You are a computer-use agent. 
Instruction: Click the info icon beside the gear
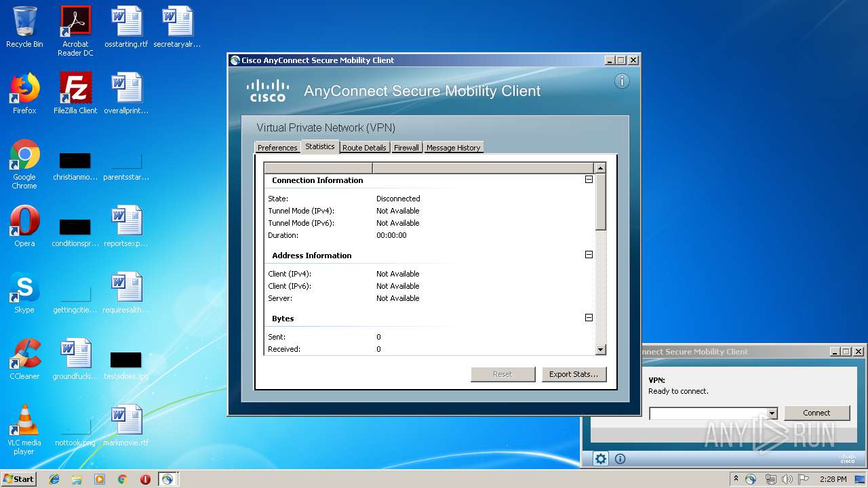[x=620, y=459]
